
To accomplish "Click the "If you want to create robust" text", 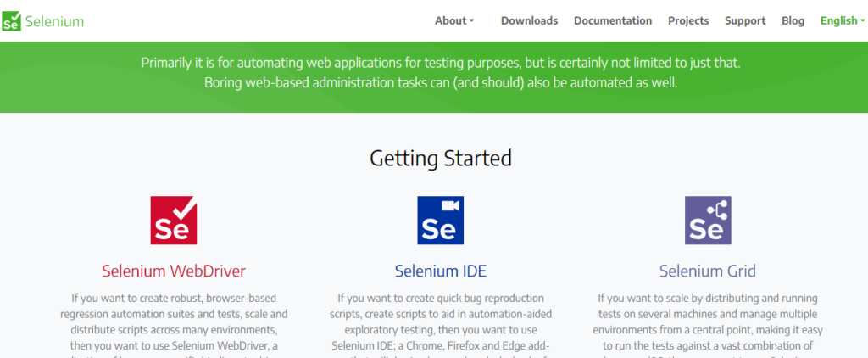I will 174,298.
